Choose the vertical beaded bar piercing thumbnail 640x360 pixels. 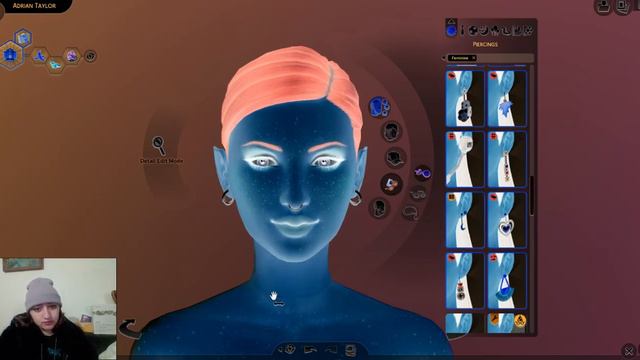[x=507, y=160]
